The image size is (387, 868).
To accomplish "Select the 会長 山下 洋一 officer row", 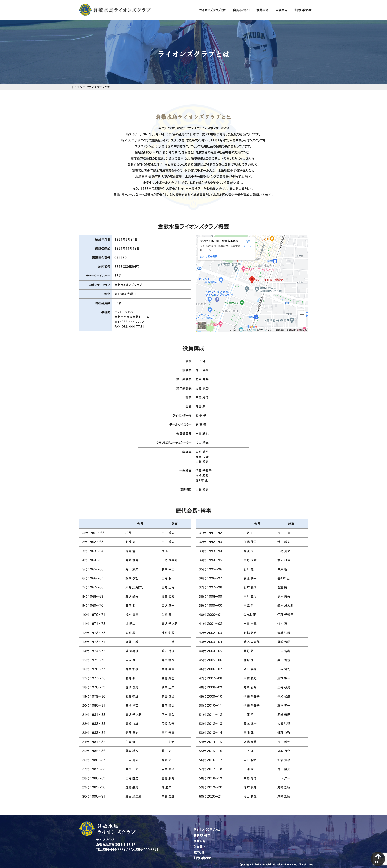I will tap(193, 361).
